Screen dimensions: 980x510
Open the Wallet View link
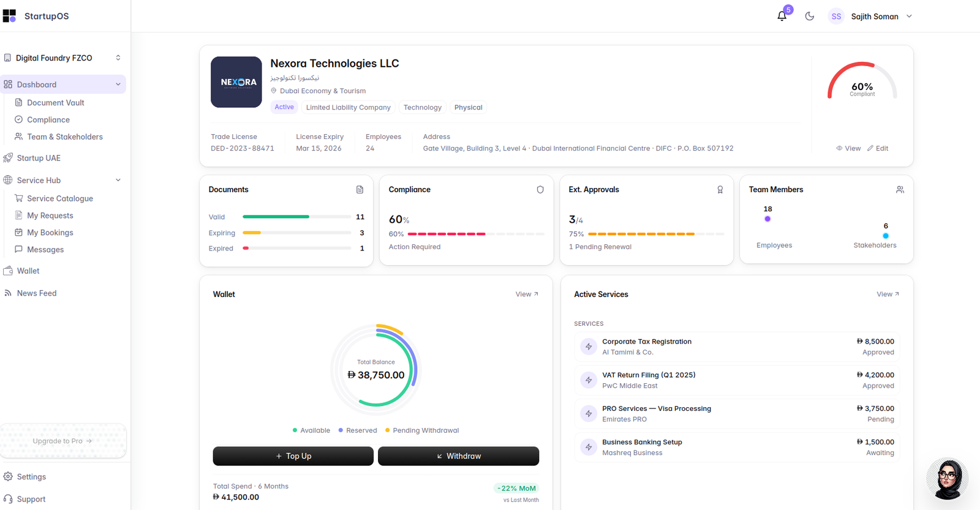point(527,294)
